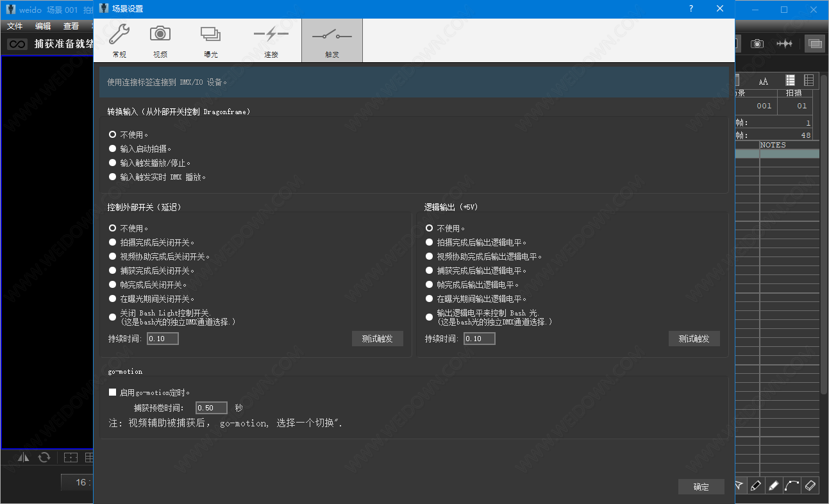The image size is (829, 504).
Task: Open 文件 menu in main window
Action: (x=15, y=26)
